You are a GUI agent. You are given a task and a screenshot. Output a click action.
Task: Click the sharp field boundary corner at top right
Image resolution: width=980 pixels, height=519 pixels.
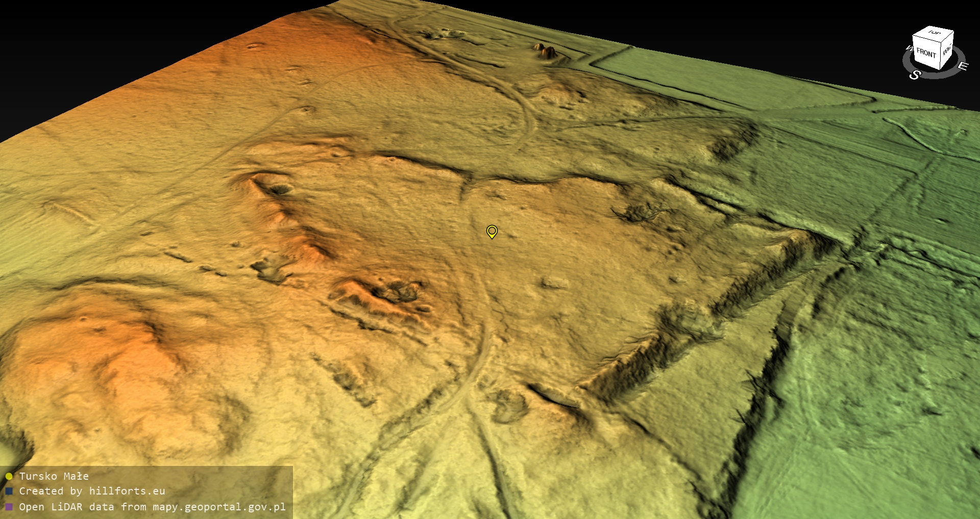click(x=592, y=63)
